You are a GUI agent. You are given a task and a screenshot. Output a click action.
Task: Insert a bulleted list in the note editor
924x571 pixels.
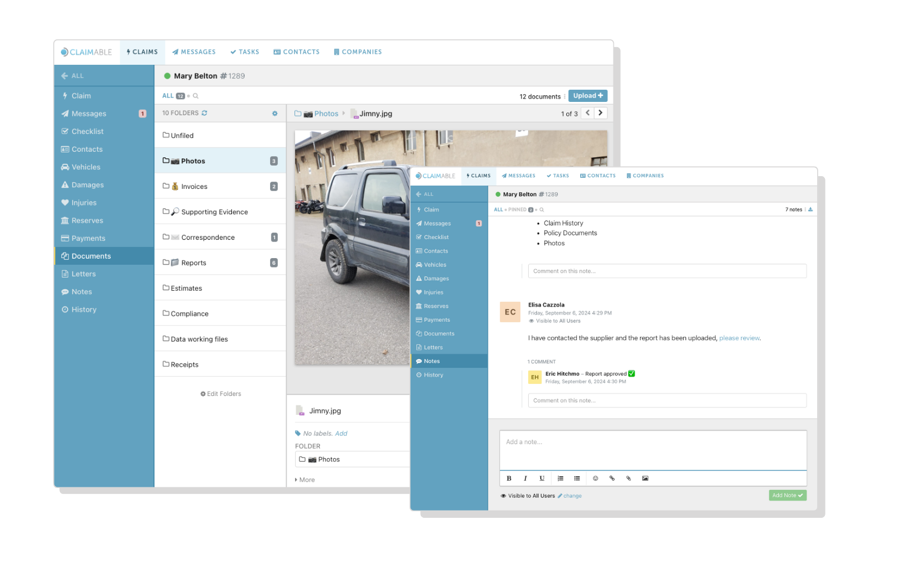[577, 479]
